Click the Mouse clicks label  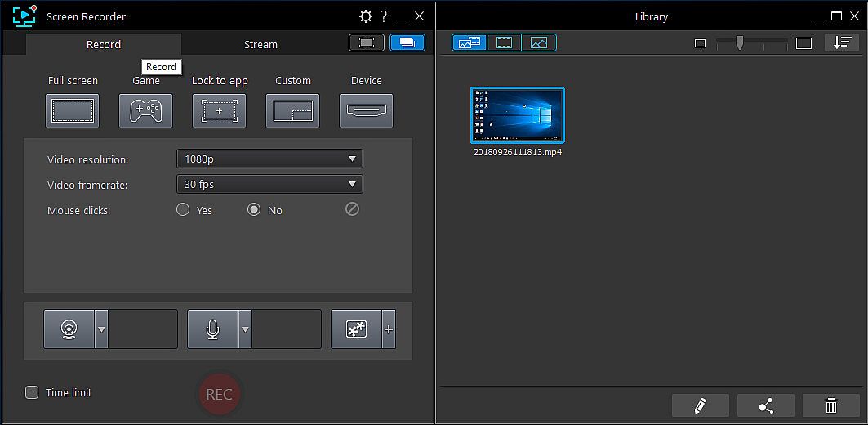78,211
